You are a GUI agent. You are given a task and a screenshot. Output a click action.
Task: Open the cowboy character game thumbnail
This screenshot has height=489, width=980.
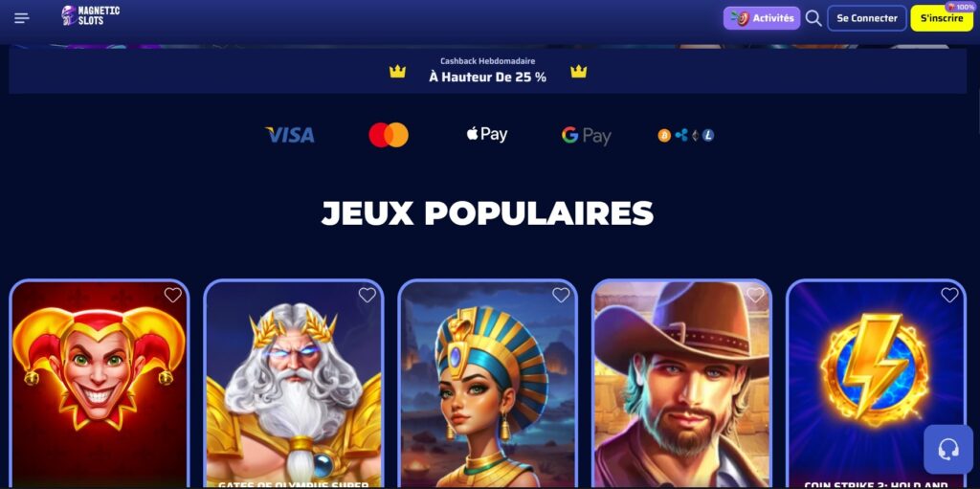[681, 384]
